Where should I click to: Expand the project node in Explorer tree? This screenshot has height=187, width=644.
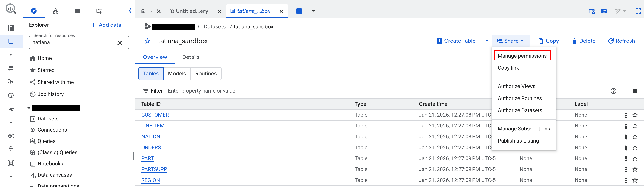[x=29, y=108]
